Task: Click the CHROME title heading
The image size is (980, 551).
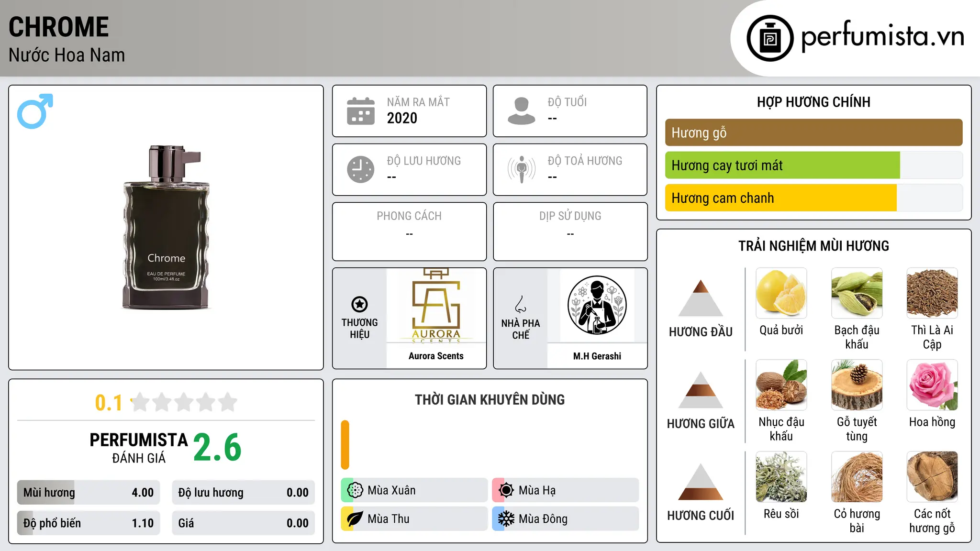Action: 59,27
